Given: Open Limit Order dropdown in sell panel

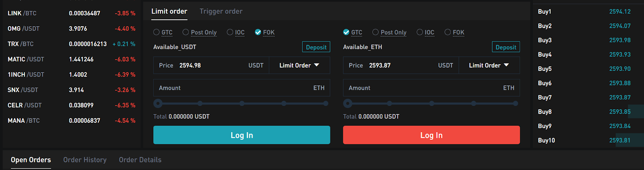Looking at the screenshot, I should point(489,65).
